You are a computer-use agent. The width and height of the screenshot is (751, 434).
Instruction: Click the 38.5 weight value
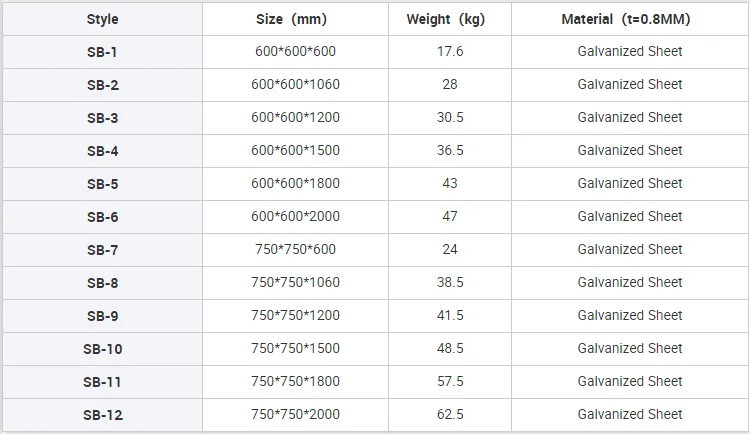point(450,282)
